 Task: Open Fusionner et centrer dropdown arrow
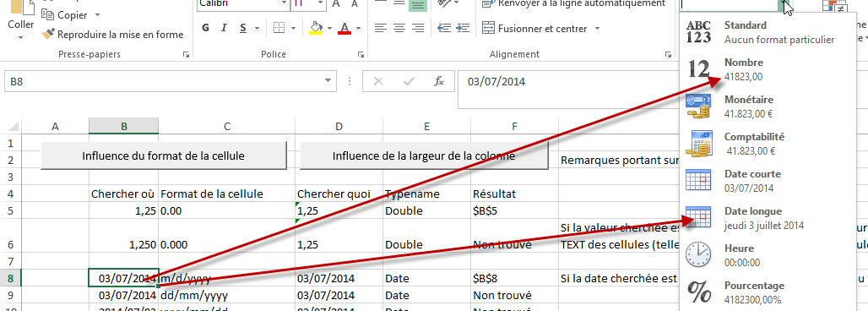[x=597, y=28]
